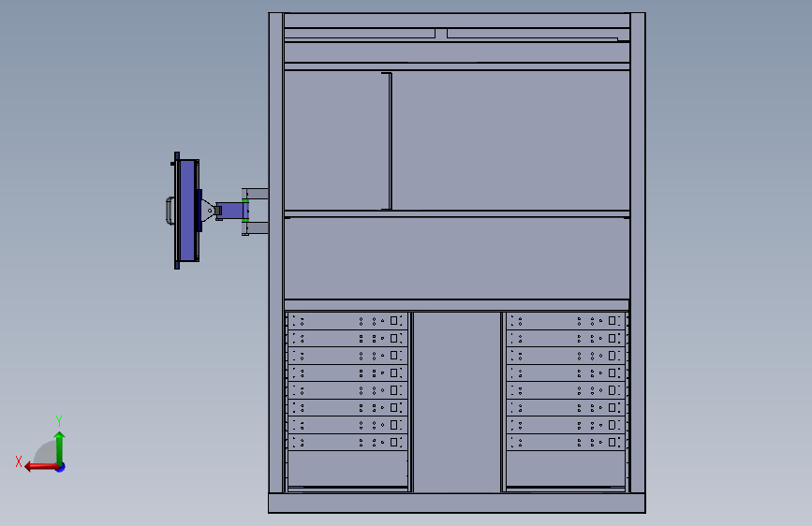The height and width of the screenshot is (526, 812).
Task: Select the large upper-right compartment panel
Action: click(x=510, y=139)
